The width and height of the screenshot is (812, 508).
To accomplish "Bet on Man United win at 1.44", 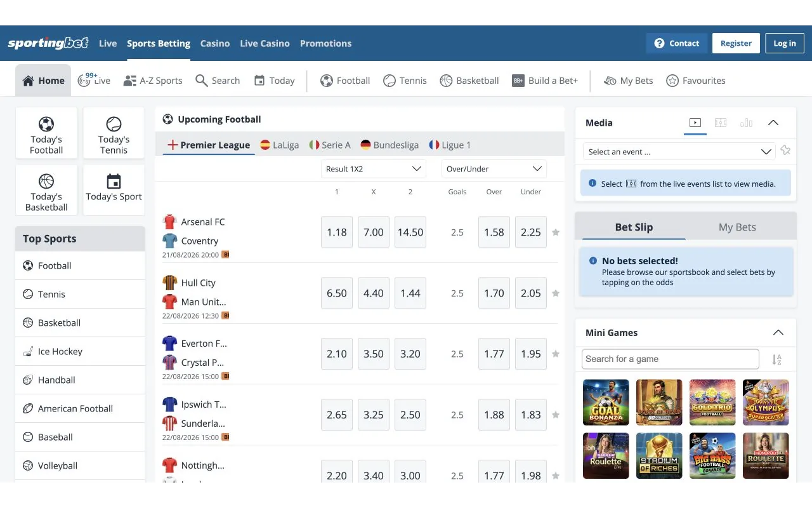I will (410, 293).
